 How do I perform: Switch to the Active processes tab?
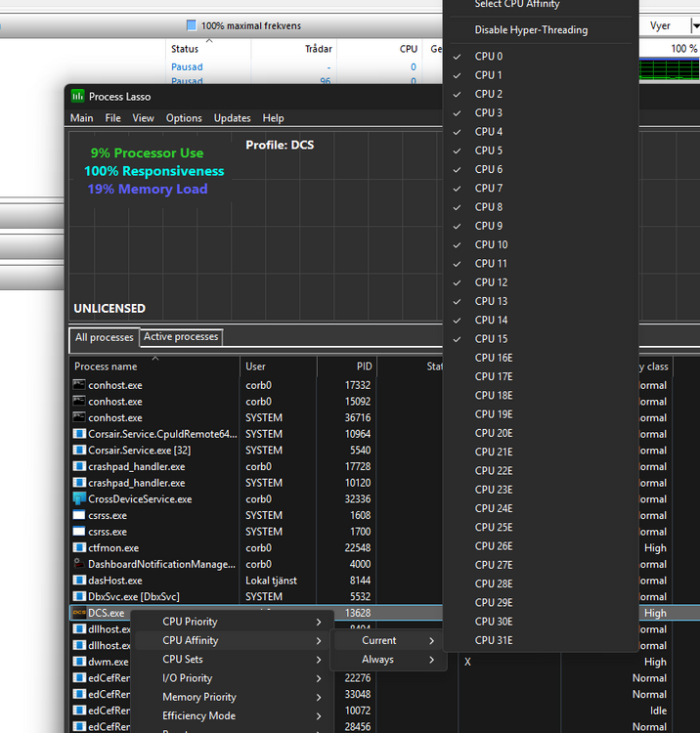tap(181, 337)
